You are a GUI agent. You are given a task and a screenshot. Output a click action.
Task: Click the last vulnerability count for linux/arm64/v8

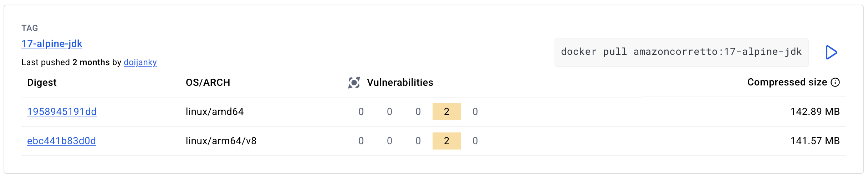pos(475,141)
